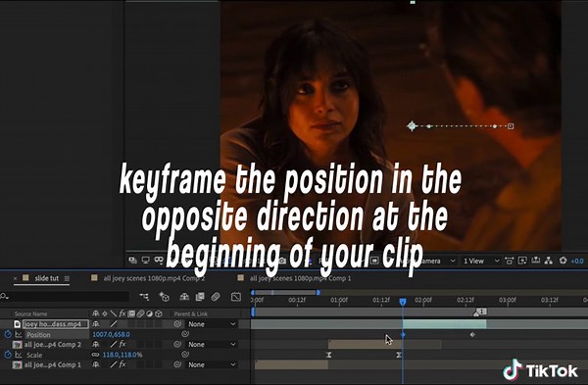
Task: Click parent pick whip for joey ho...dass.mp4
Action: (x=177, y=324)
